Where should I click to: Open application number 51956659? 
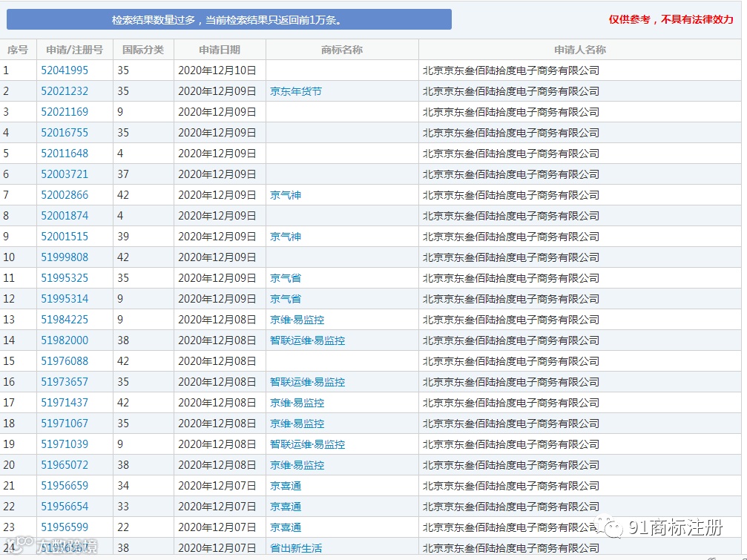(x=65, y=486)
